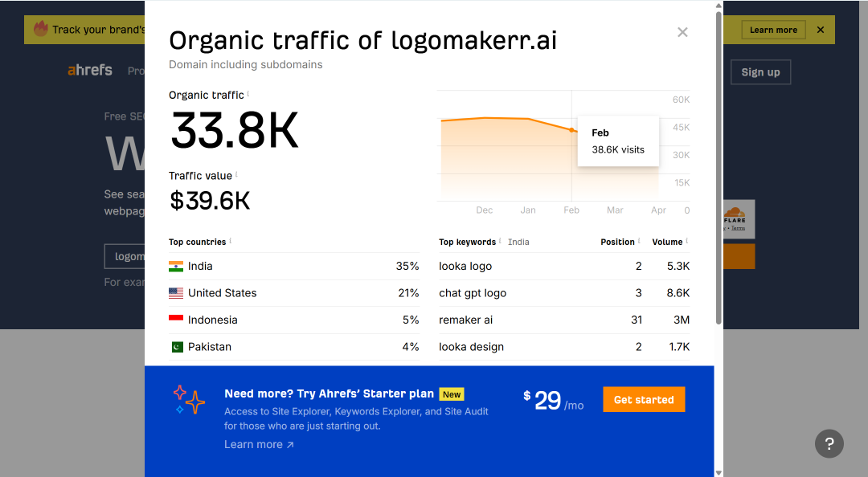
Task: Click the Get started button
Action: [x=644, y=400]
